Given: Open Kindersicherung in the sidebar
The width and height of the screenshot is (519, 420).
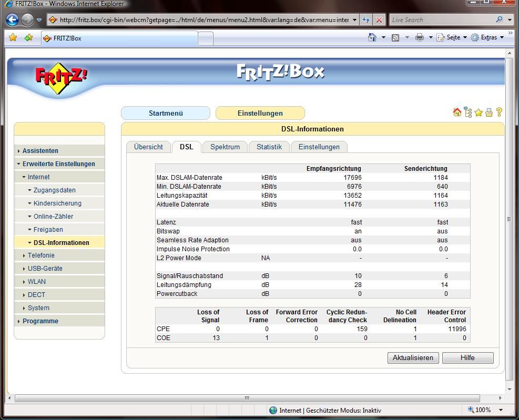Looking at the screenshot, I should click(x=59, y=203).
